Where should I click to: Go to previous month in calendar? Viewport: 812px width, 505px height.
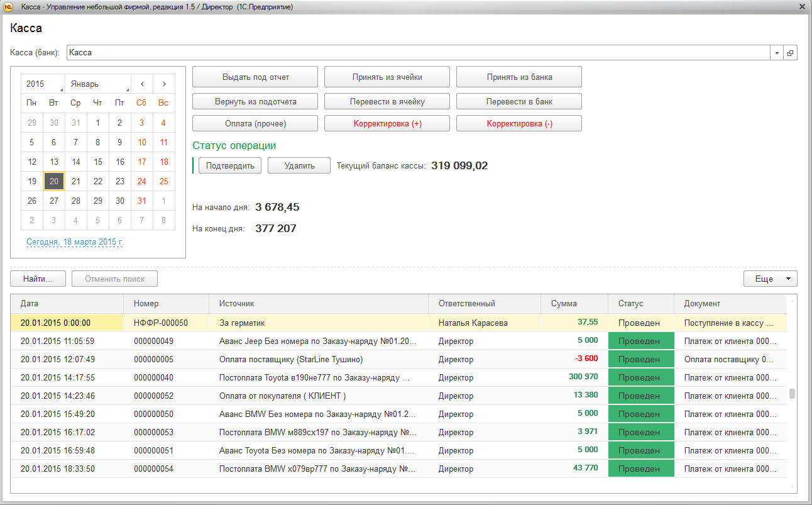142,84
